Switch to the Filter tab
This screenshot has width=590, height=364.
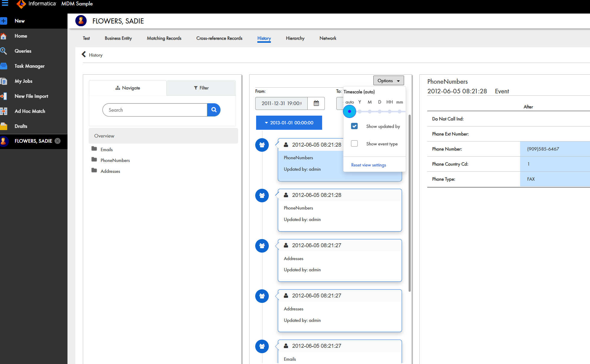[201, 88]
